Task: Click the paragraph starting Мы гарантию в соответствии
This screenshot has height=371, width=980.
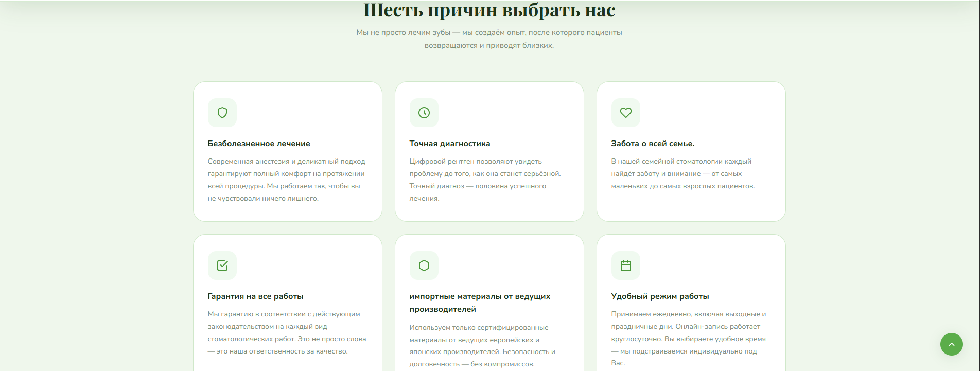Action: coord(287,333)
